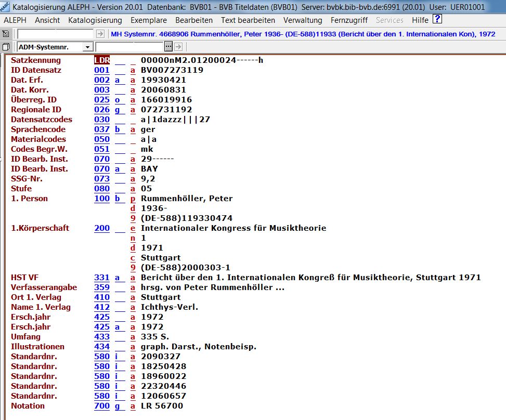Select the LDR field tag
Image resolution: width=506 pixels, height=420 pixels.
pyautogui.click(x=102, y=60)
